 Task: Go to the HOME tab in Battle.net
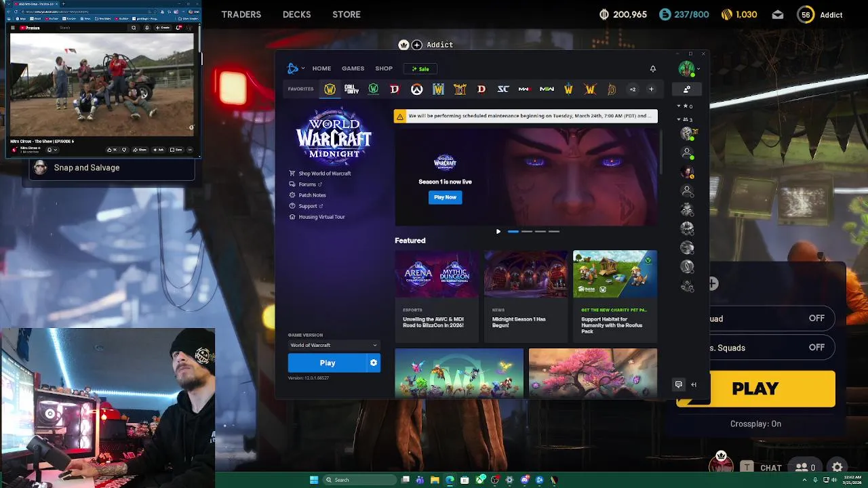click(x=321, y=68)
